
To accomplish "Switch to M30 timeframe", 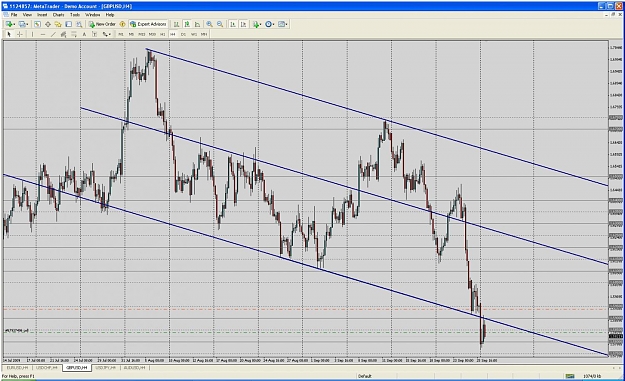I will pyautogui.click(x=152, y=34).
